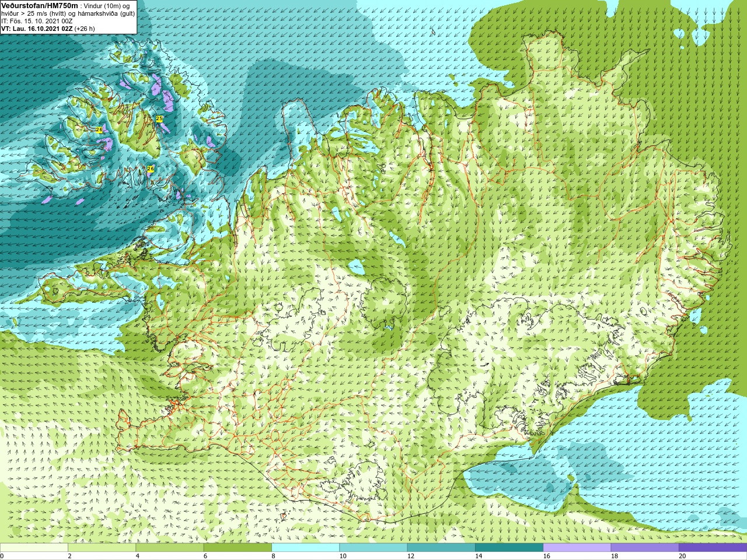Screen dimensions: 747x560
Task: Pick the 10–12 m/s turquoise legend swatch
Action: [373, 548]
